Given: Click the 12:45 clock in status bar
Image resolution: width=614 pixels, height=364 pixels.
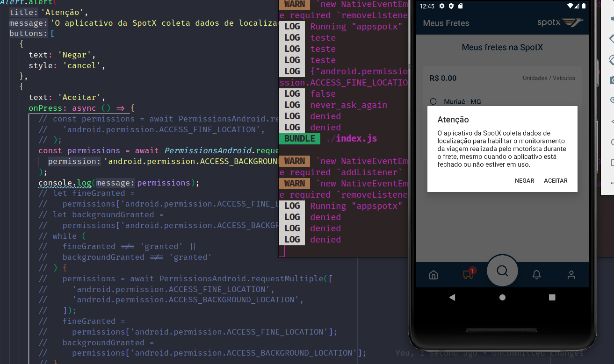Looking at the screenshot, I should (427, 6).
